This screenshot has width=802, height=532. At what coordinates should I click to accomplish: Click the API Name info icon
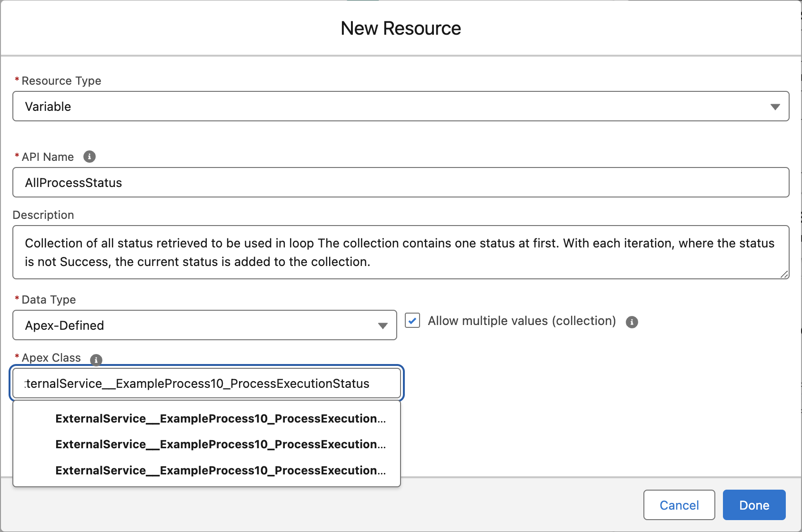pyautogui.click(x=90, y=157)
